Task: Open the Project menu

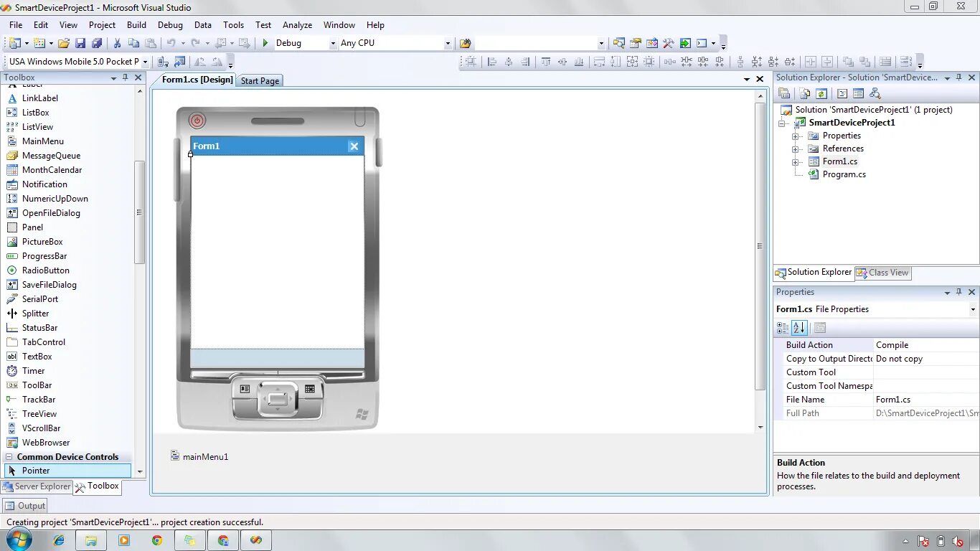Action: pos(102,24)
